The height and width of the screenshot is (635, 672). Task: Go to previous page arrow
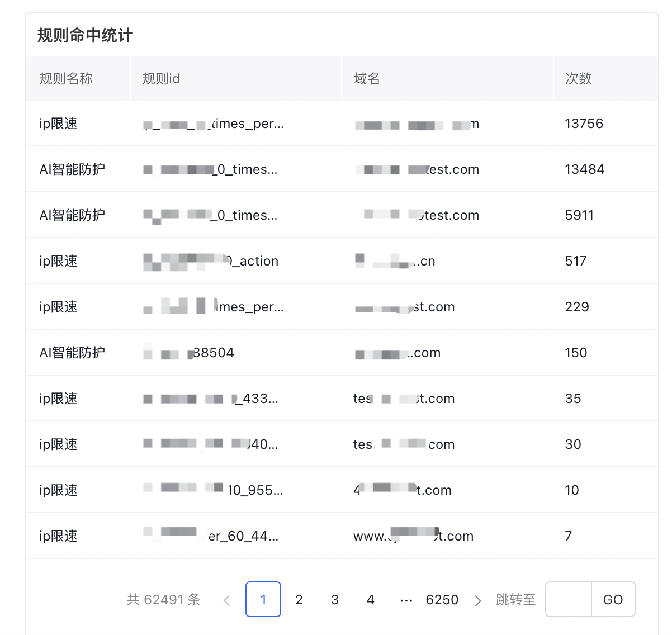pos(227,600)
